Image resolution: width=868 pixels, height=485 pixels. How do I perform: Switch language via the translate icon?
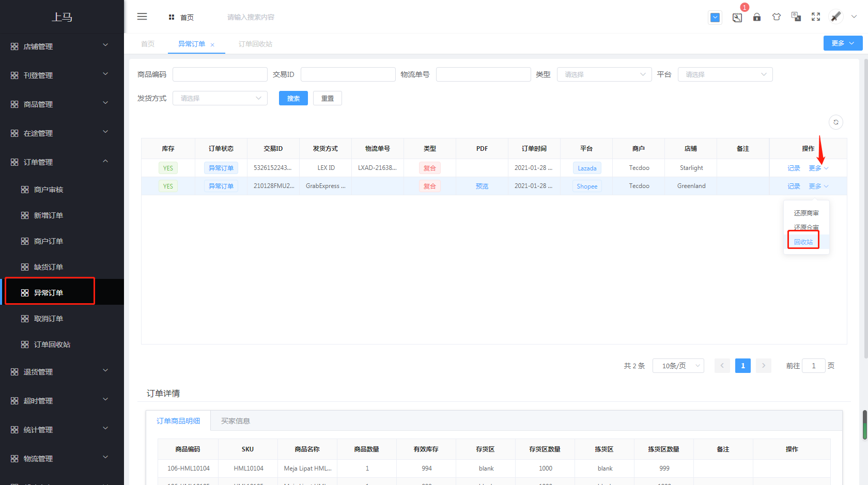pyautogui.click(x=796, y=17)
